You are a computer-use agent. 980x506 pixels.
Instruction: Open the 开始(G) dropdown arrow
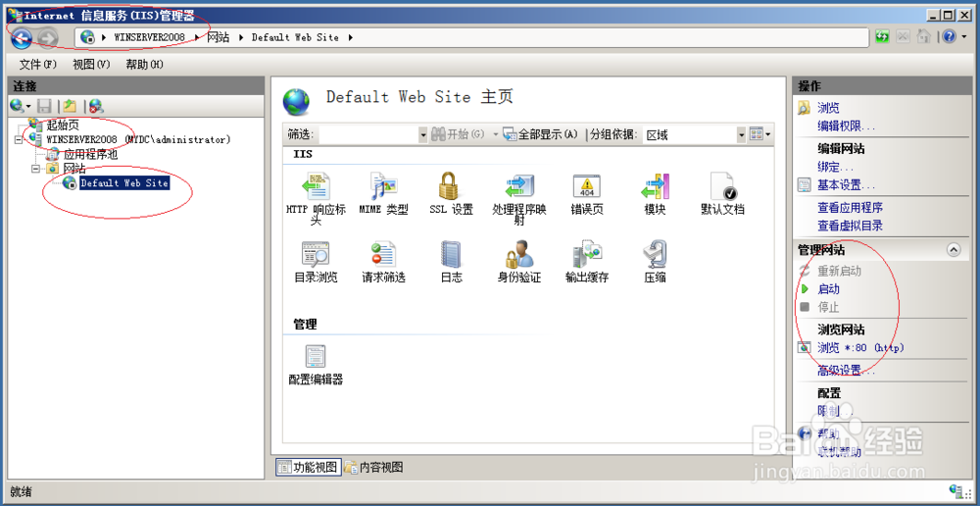click(496, 134)
